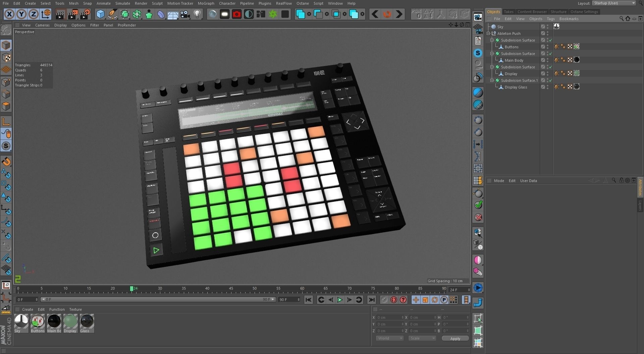Toggle the Y-axis lock icon

[21, 14]
